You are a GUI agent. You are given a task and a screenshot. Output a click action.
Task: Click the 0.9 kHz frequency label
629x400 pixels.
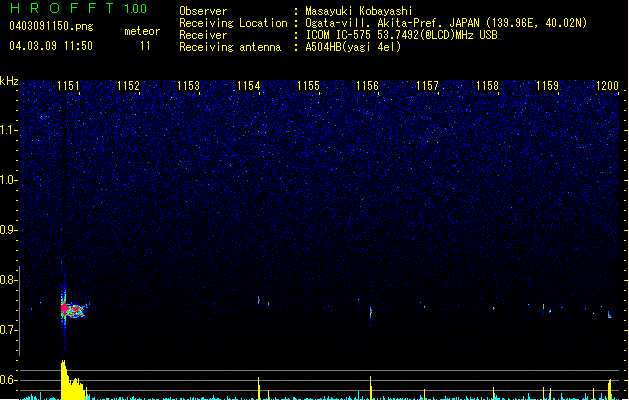[8, 230]
